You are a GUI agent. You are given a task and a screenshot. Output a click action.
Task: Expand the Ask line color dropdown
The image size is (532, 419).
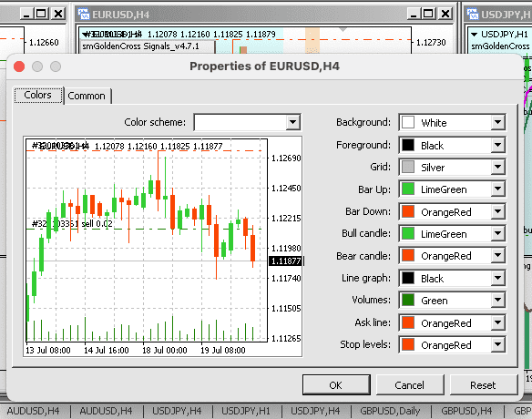click(497, 322)
